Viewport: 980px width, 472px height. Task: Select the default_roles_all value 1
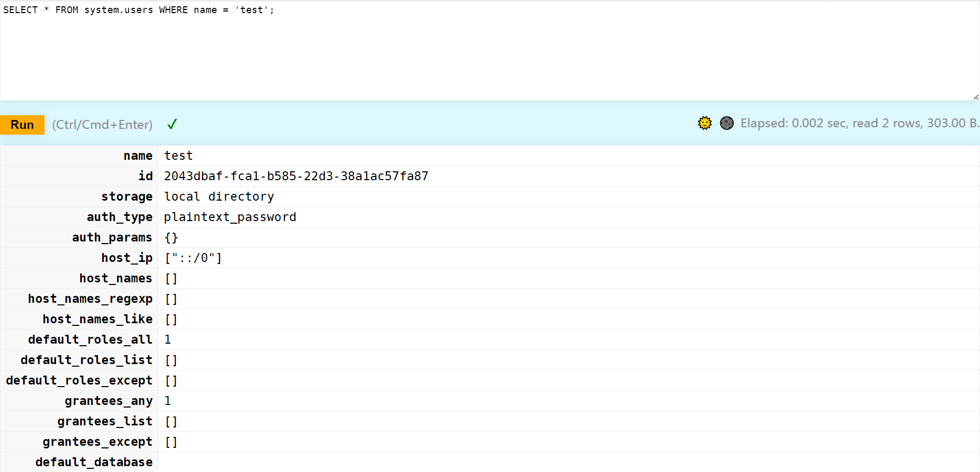pyautogui.click(x=168, y=339)
